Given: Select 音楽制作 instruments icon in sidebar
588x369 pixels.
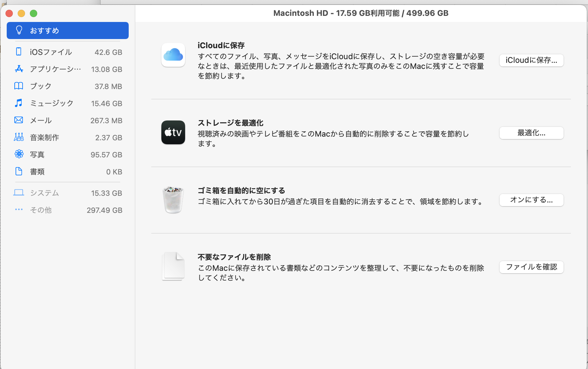Looking at the screenshot, I should coord(19,137).
